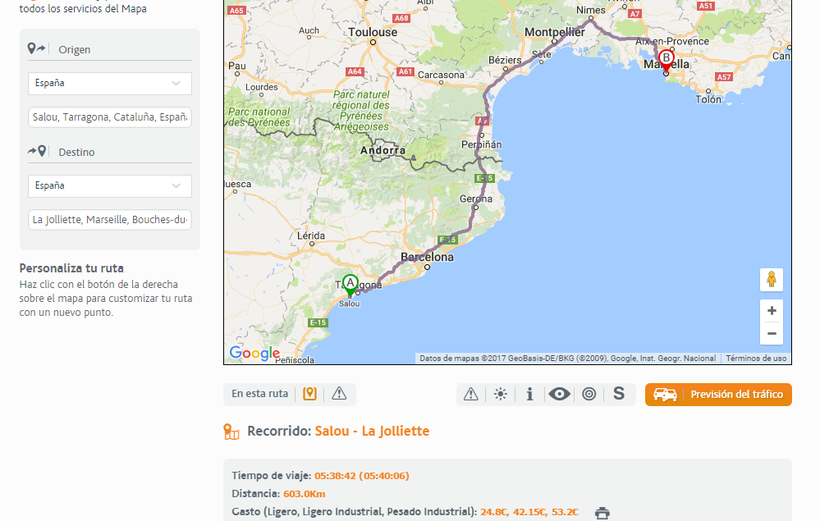Click the green marker A on map
The image size is (820, 521).
350,284
